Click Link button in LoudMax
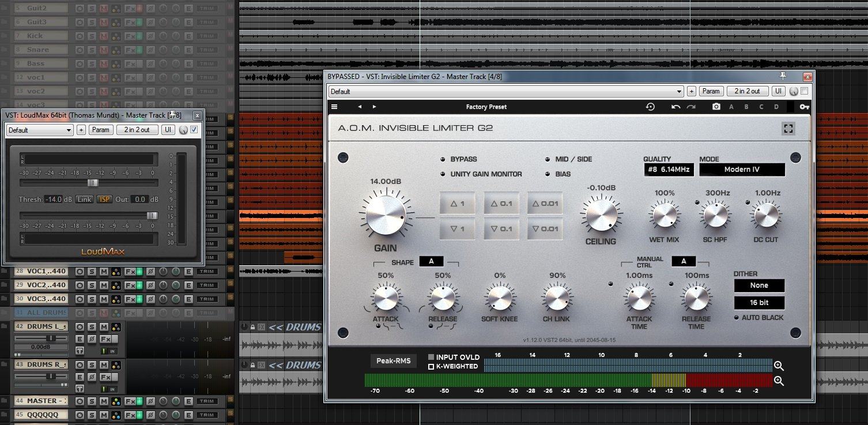The height and width of the screenshot is (425, 868). [x=84, y=200]
